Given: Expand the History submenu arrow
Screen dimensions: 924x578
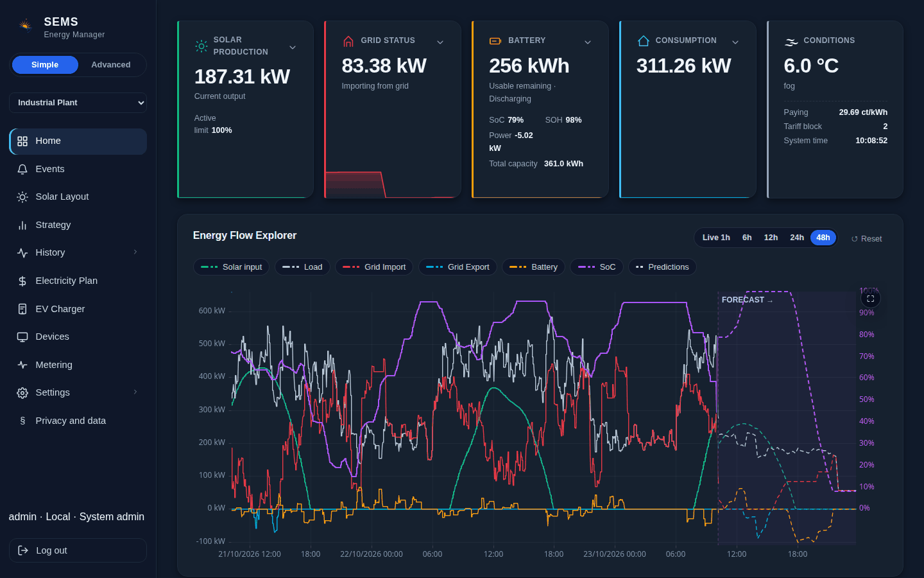Looking at the screenshot, I should click(135, 252).
